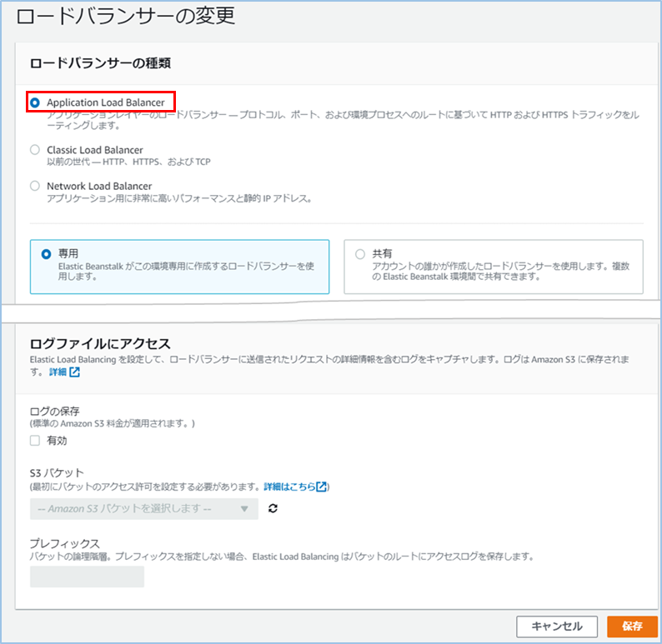
Task: Select the 専用 dedicated load balancer card
Action: coord(179,267)
